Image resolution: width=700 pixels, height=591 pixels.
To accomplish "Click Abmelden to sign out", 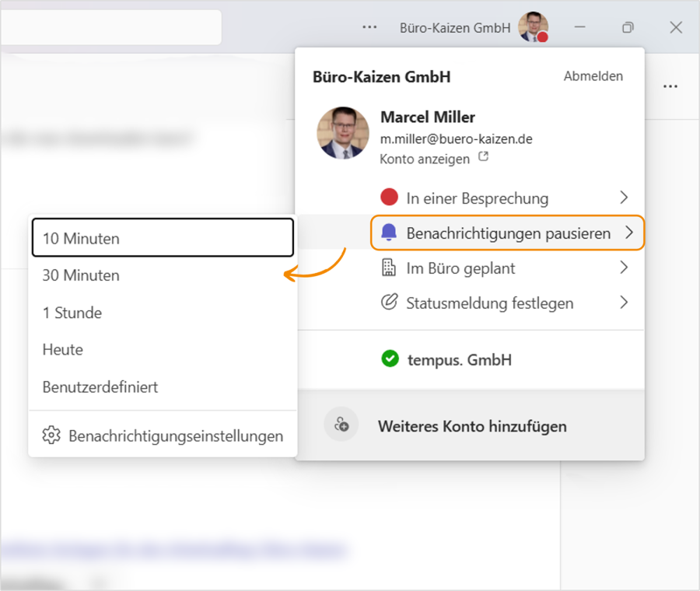I will tap(593, 76).
